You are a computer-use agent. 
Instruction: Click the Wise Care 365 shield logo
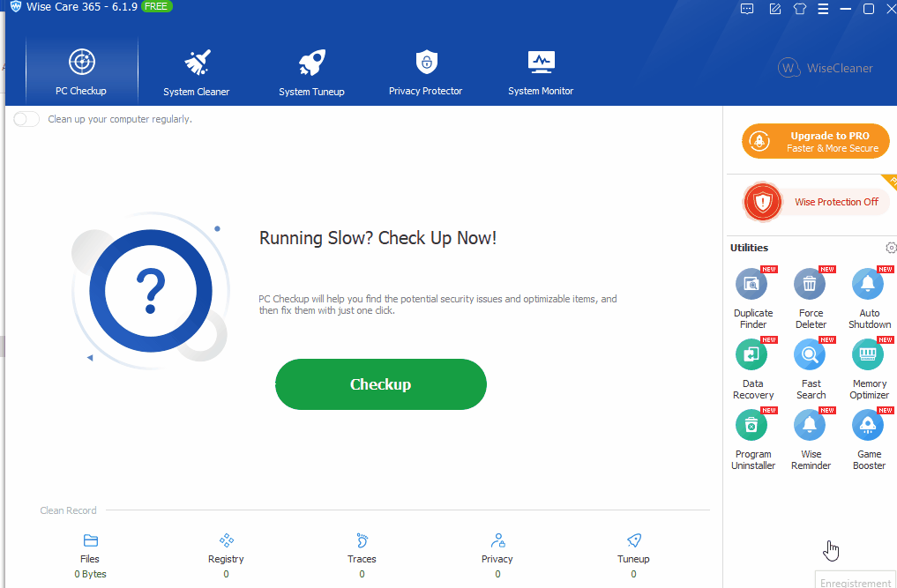pos(16,7)
